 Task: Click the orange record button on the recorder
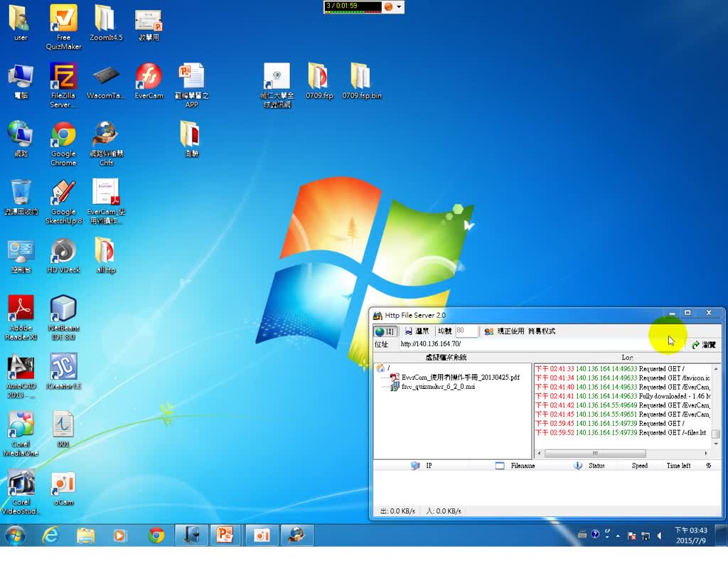point(389,6)
